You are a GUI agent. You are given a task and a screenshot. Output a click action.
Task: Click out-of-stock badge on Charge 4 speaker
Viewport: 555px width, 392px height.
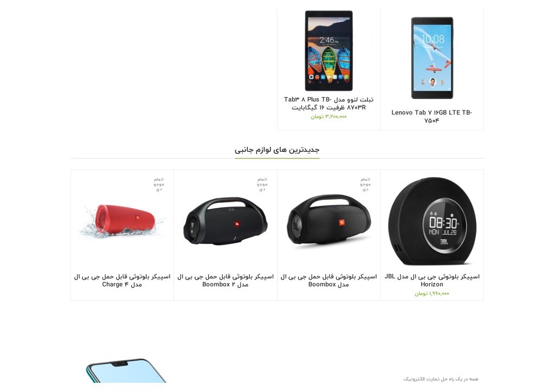click(x=159, y=184)
